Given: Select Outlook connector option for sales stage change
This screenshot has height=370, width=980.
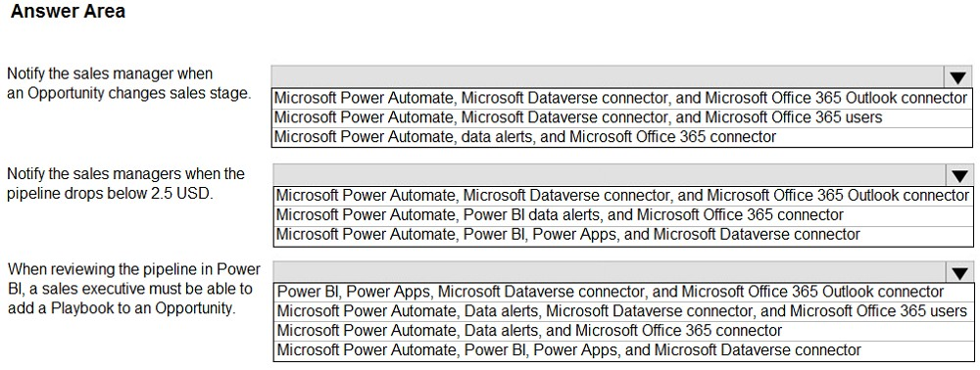Looking at the screenshot, I should pyautogui.click(x=620, y=98).
